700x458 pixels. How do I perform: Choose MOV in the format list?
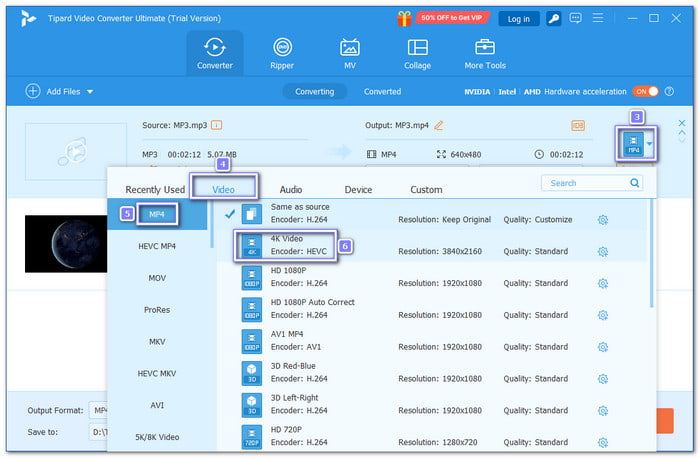pyautogui.click(x=157, y=278)
